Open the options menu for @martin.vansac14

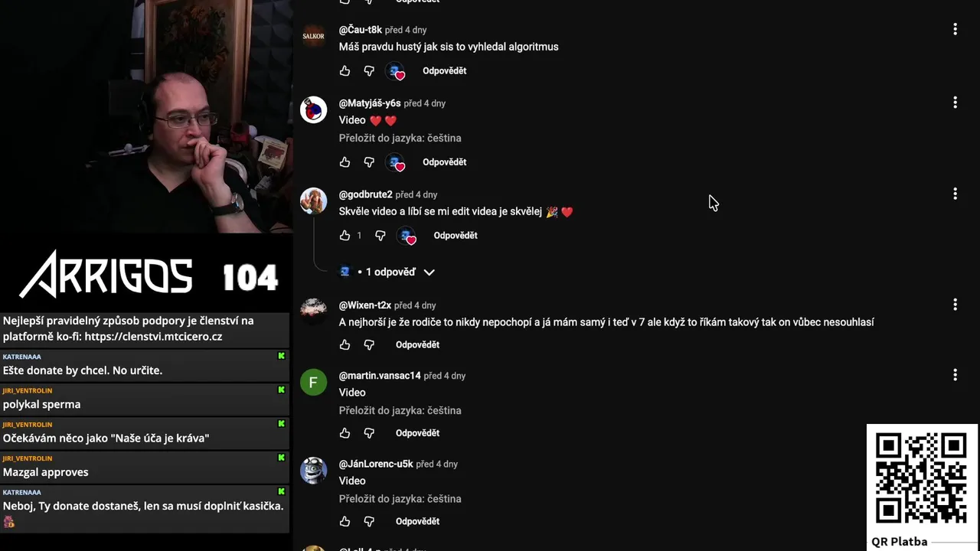[955, 375]
